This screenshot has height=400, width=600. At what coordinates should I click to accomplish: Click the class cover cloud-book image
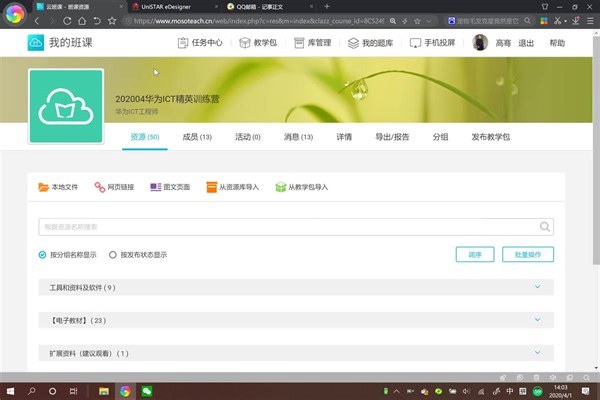[66, 106]
